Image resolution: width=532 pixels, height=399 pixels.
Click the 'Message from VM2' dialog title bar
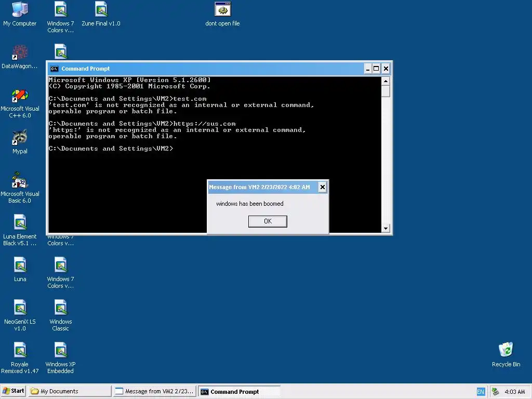coord(263,187)
